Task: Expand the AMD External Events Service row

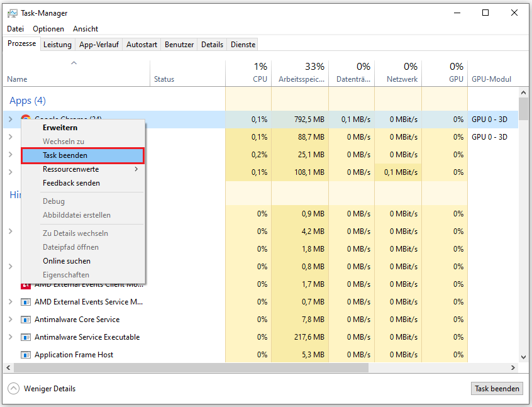Action: (11, 301)
